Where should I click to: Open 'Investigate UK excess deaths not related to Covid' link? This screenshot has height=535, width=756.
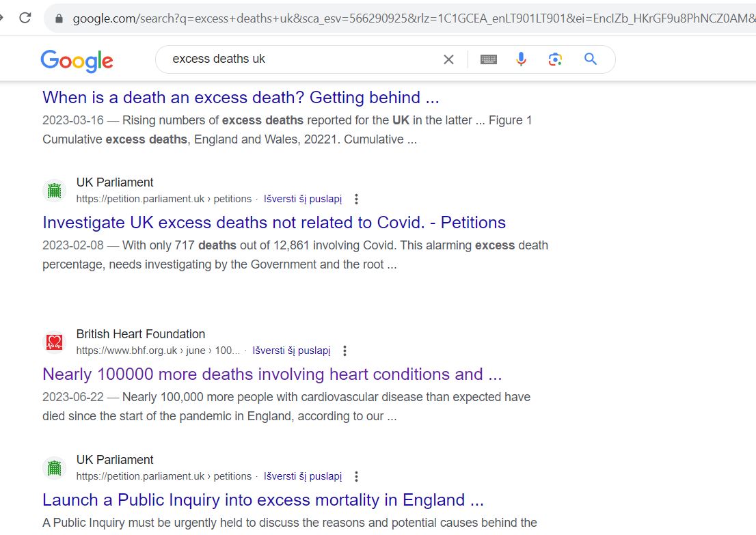pyautogui.click(x=274, y=223)
